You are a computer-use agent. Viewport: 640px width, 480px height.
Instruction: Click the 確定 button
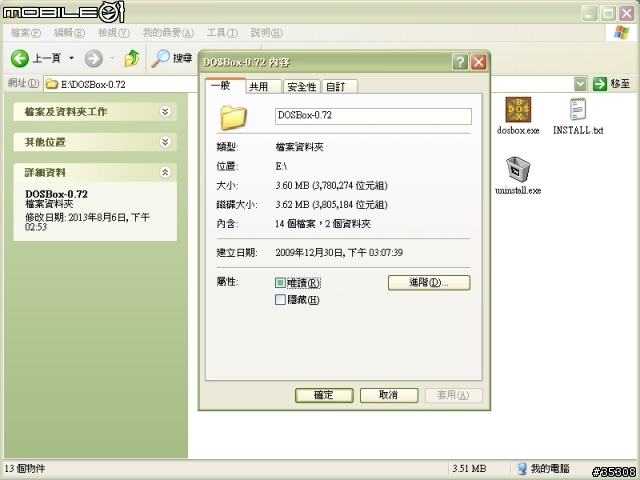324,395
